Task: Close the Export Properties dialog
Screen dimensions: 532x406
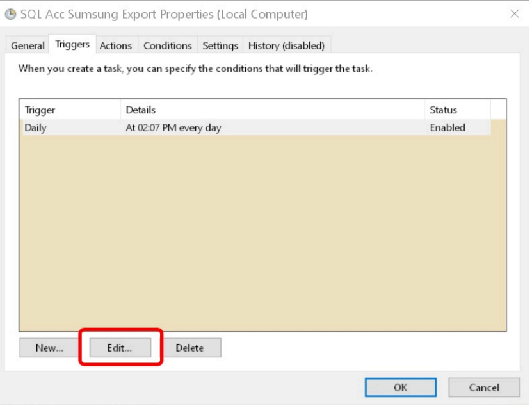Action: tap(514, 14)
